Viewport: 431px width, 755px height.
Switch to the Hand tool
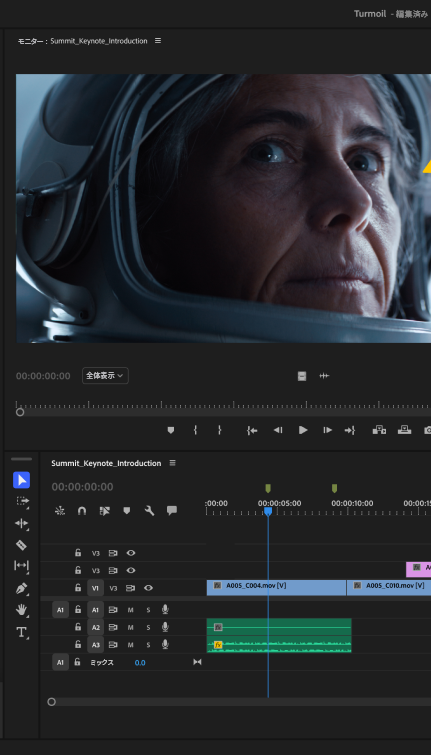click(21, 610)
